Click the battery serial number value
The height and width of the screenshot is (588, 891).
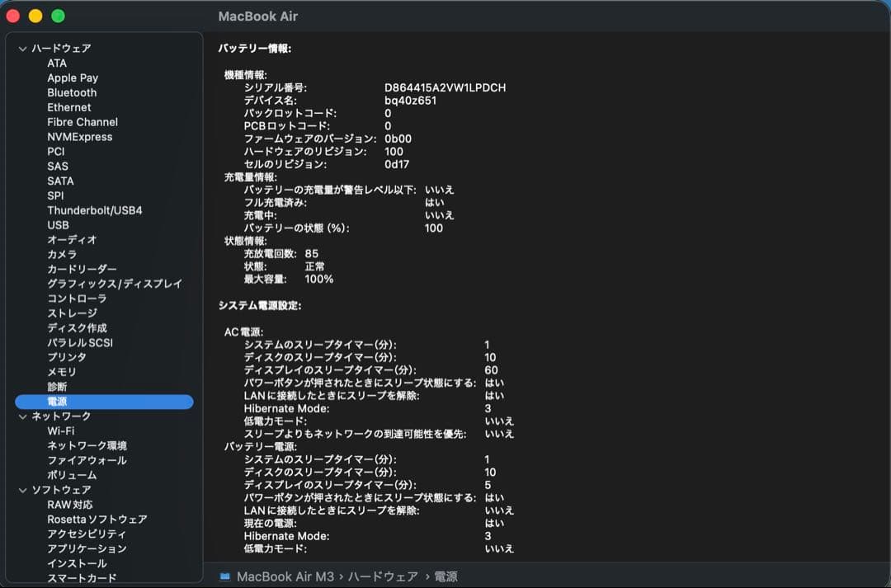point(445,87)
